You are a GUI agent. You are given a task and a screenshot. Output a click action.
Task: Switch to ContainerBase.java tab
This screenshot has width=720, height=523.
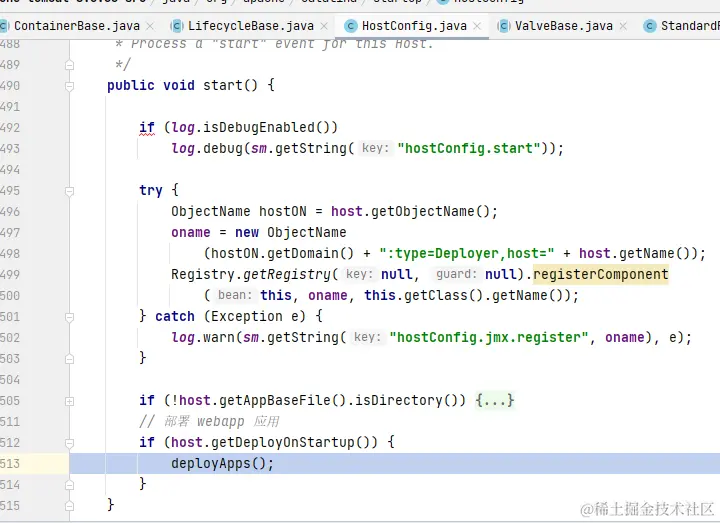[x=77, y=26]
